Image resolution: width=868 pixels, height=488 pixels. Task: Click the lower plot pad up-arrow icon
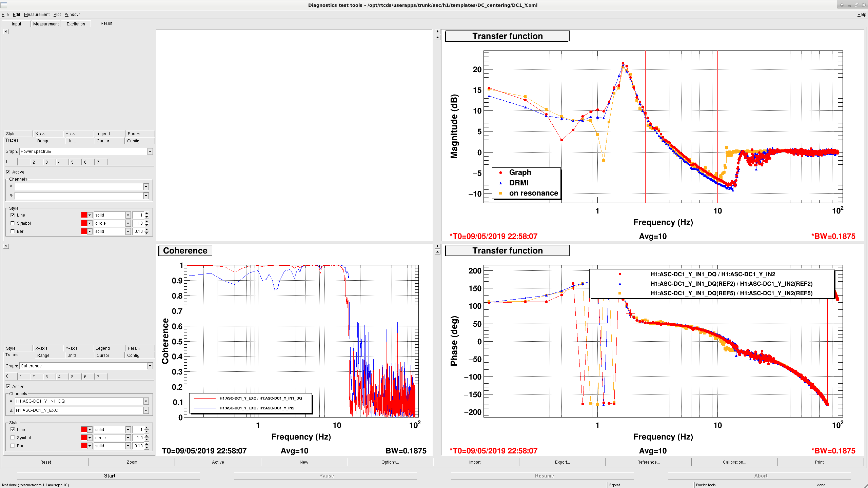(437, 252)
